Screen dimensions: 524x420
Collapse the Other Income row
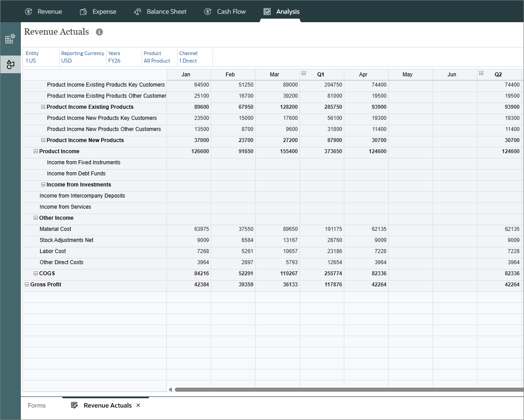click(36, 218)
